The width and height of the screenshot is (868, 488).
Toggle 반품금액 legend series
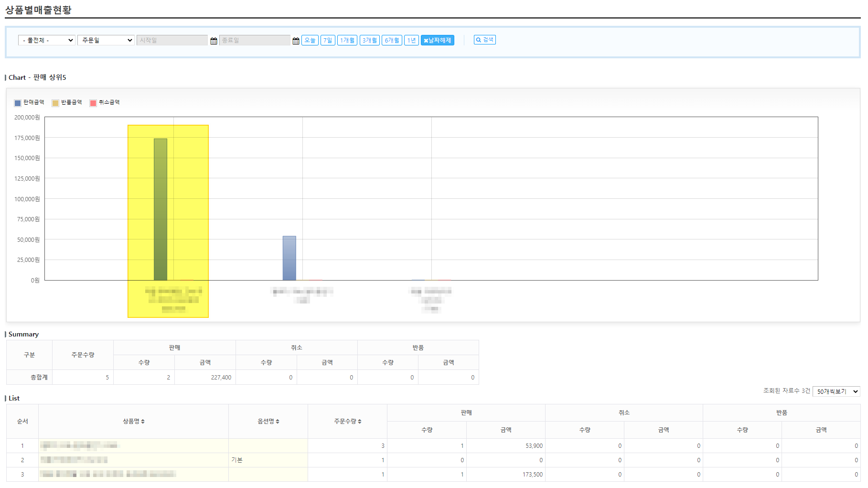[x=67, y=103]
